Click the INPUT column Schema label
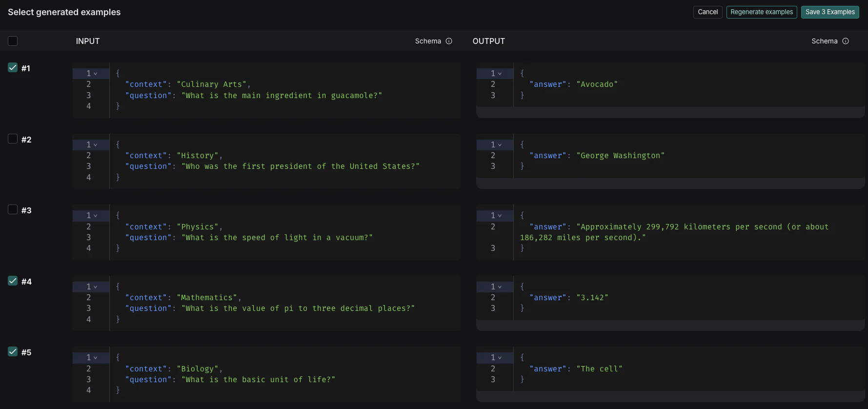The width and height of the screenshot is (868, 409). (428, 41)
